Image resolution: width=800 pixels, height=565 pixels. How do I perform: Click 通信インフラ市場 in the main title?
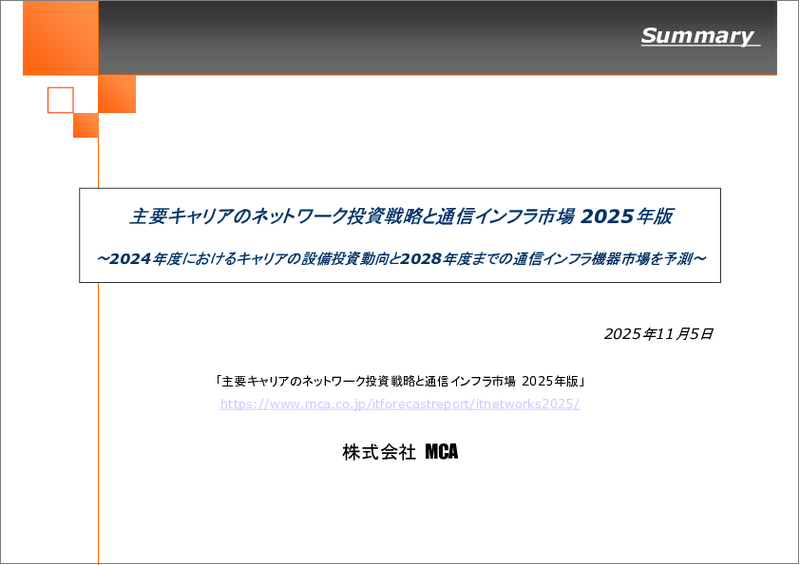[501, 216]
